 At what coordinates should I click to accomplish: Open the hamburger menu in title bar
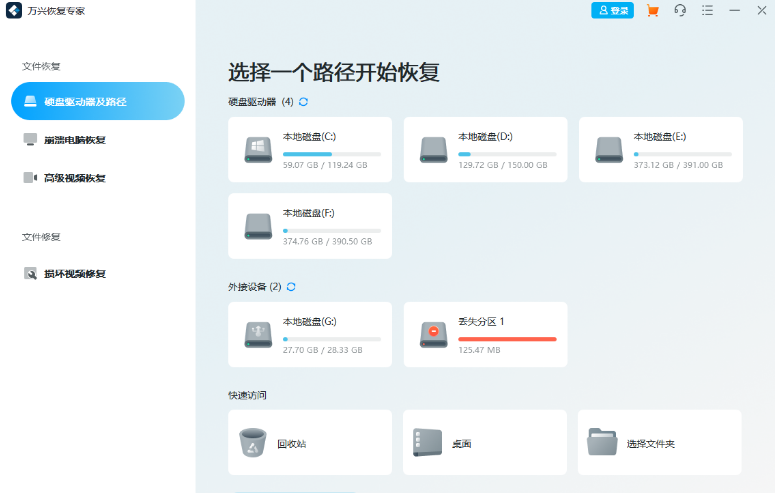[707, 11]
